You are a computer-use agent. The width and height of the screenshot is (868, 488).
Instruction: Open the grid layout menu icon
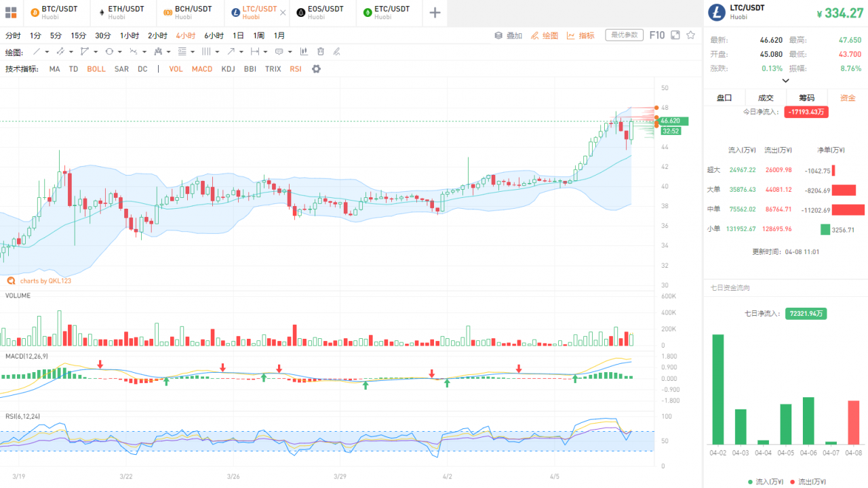[x=10, y=12]
